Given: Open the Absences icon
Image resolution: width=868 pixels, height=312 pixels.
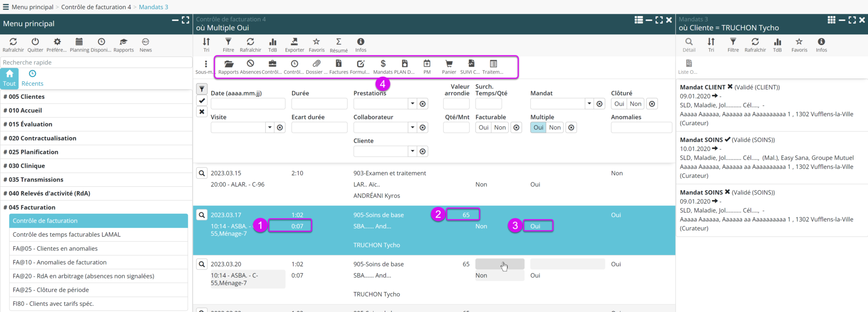Looking at the screenshot, I should coord(250,64).
